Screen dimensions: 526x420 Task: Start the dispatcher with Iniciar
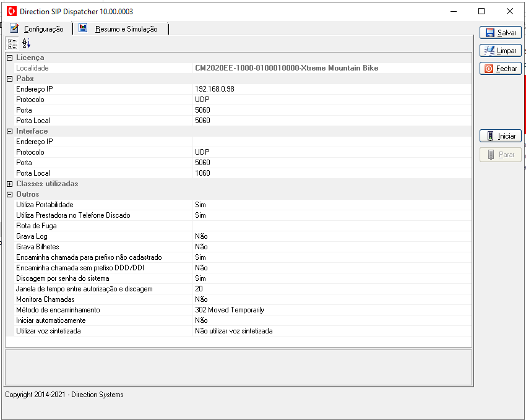(500, 136)
